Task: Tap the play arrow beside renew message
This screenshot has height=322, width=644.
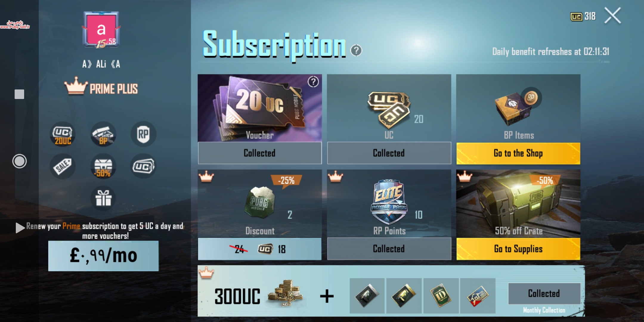Action: coord(20,228)
